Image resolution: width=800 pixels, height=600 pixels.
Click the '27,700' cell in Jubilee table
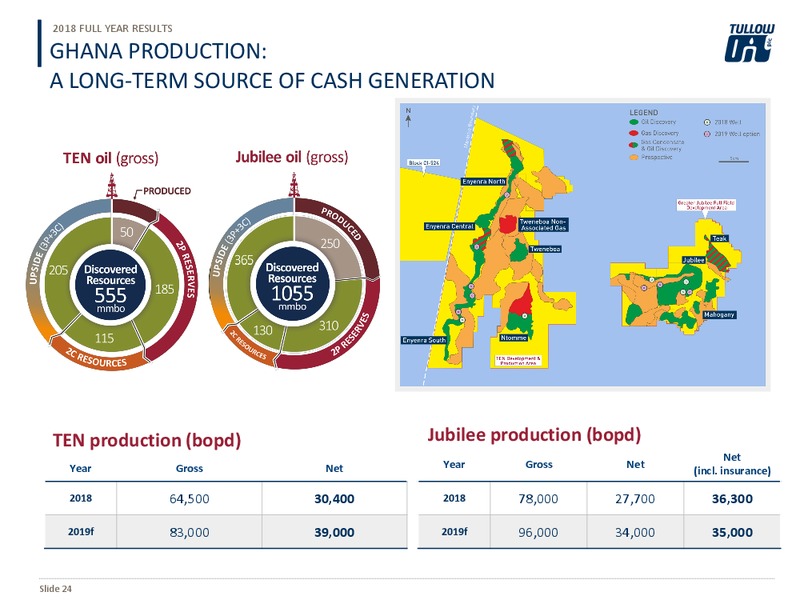pyautogui.click(x=635, y=498)
